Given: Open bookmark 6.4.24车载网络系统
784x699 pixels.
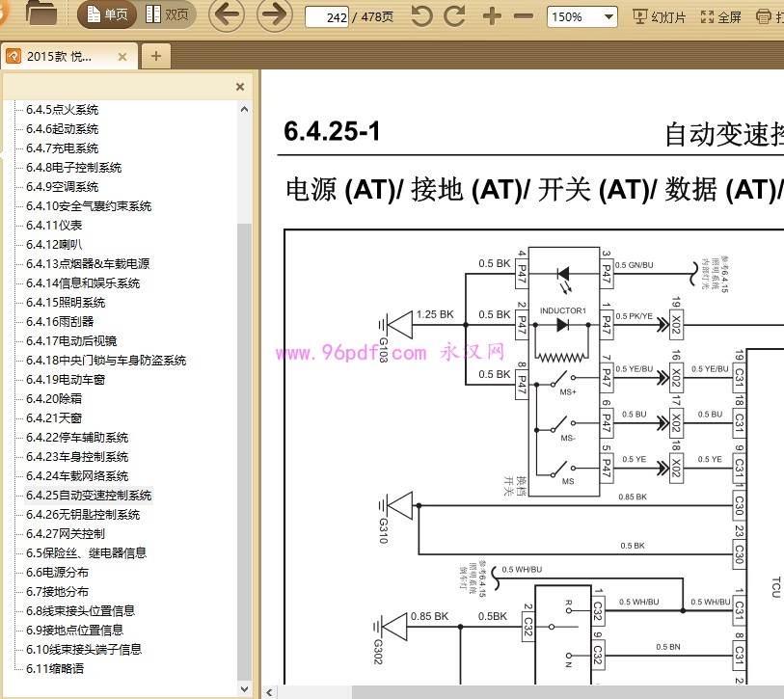Looking at the screenshot, I should click(77, 476).
